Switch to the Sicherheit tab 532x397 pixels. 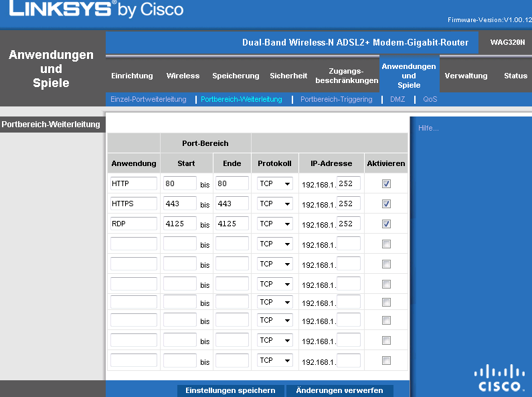click(288, 76)
